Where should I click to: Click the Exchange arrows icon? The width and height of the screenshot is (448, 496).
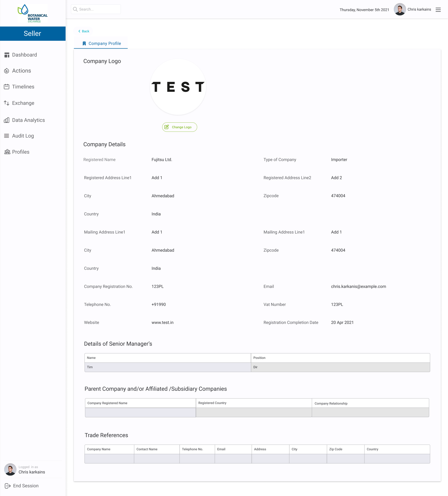tap(7, 103)
